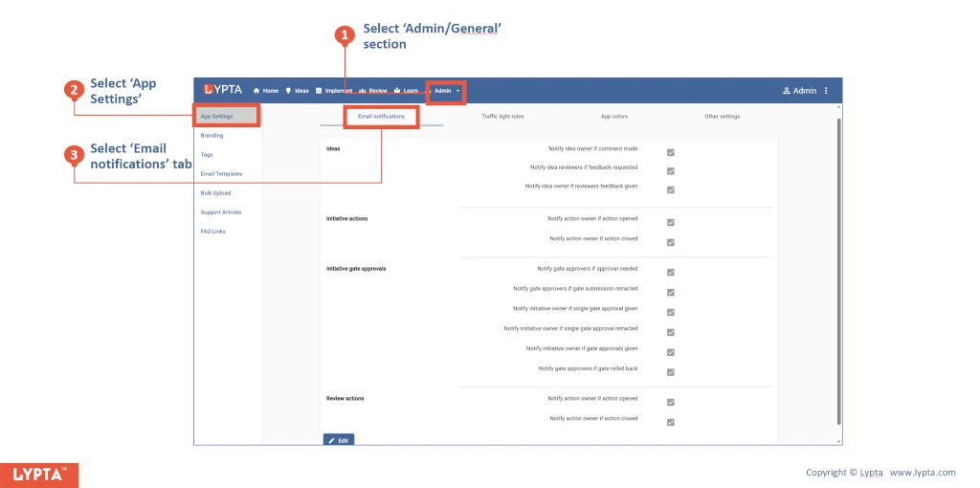Viewport: 980px width, 488px height.
Task: Open Bulk Upload in the sidebar
Action: pyautogui.click(x=215, y=193)
